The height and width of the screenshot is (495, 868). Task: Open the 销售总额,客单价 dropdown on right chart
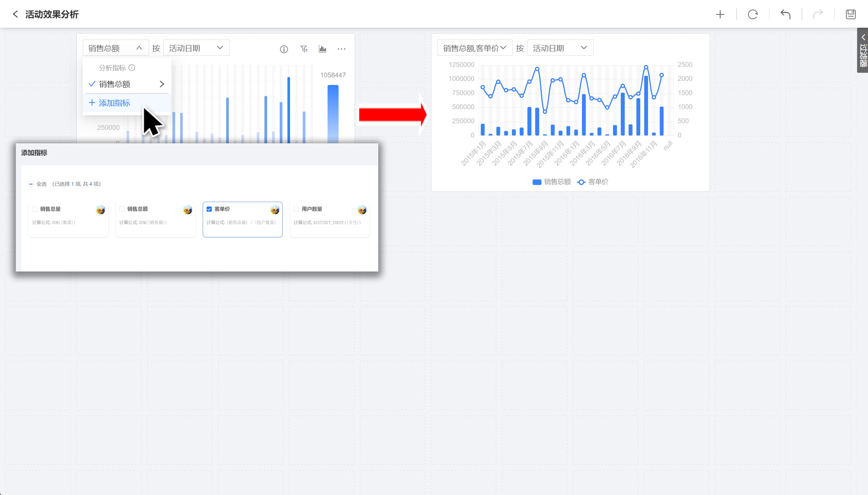[475, 48]
